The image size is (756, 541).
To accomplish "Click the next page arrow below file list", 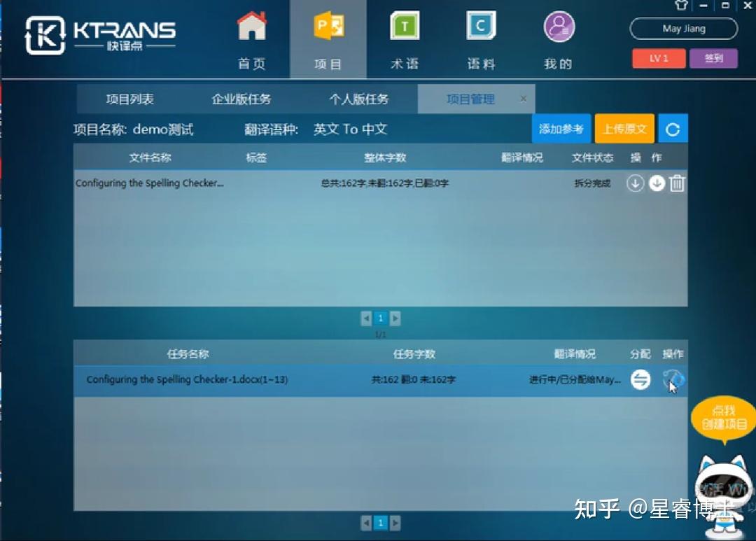I will point(395,318).
